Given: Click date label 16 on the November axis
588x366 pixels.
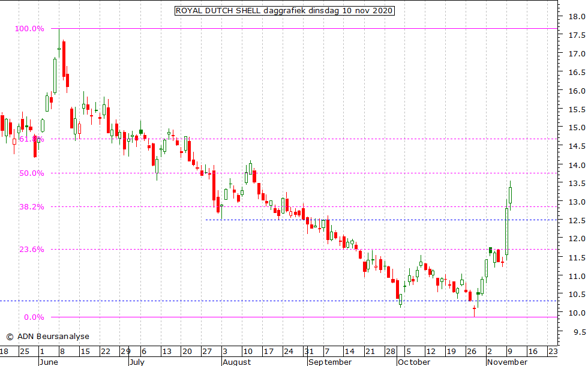Looking at the screenshot, I should coord(533,352).
